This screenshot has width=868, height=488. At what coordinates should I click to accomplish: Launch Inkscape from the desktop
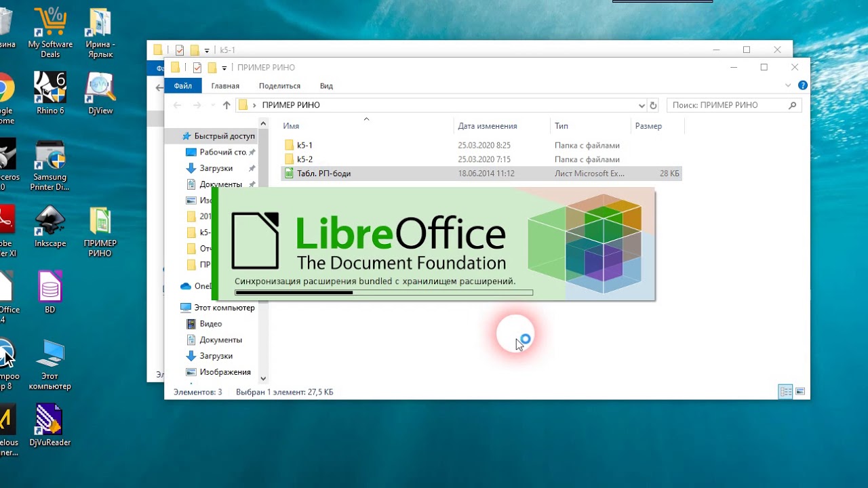pyautogui.click(x=50, y=227)
